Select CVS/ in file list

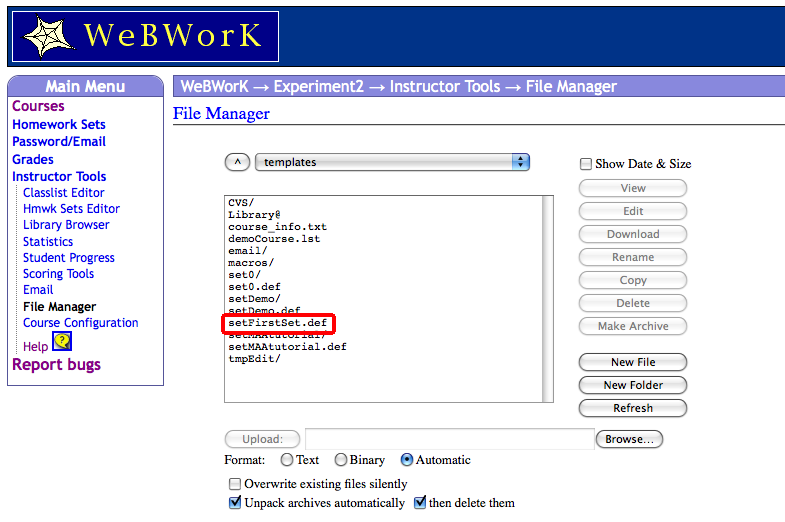241,203
